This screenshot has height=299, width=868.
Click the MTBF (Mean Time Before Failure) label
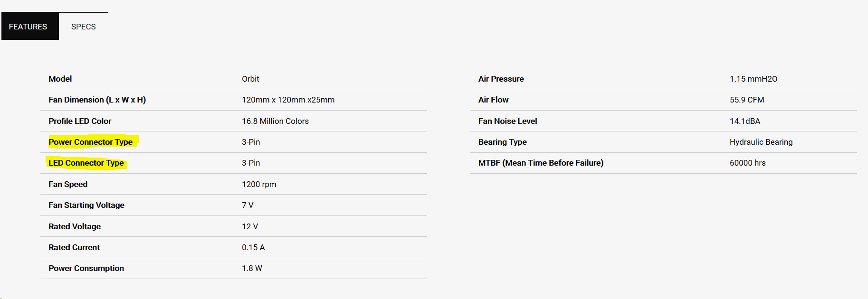tap(541, 163)
